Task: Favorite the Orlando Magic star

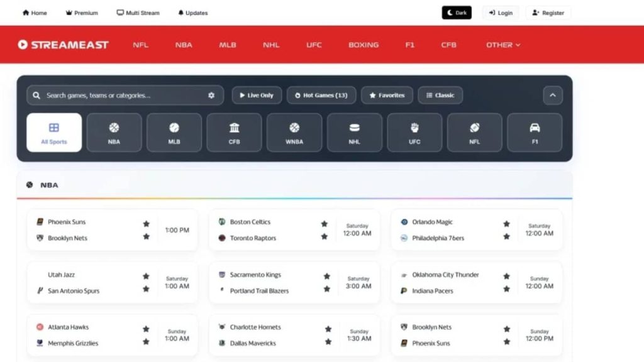Action: click(x=506, y=224)
